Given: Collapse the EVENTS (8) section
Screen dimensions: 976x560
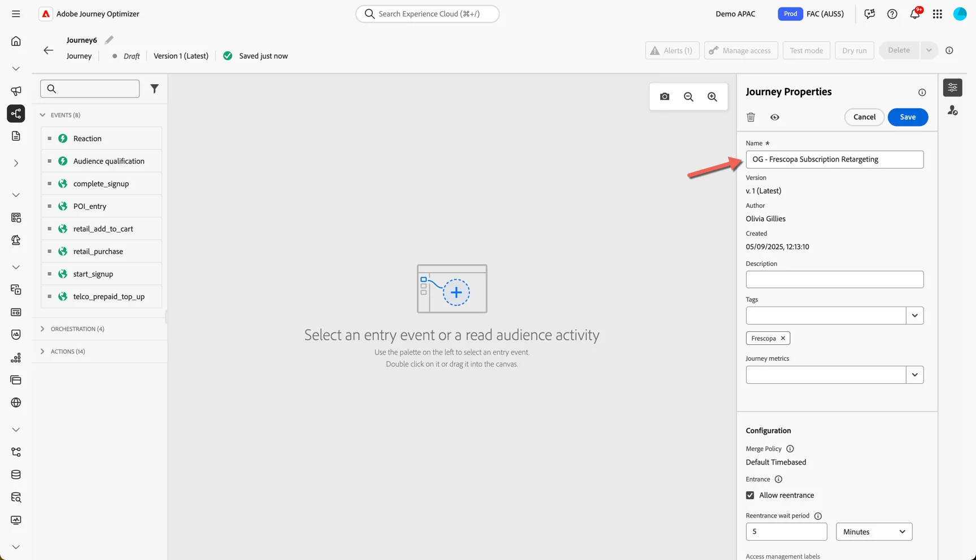Looking at the screenshot, I should tap(42, 115).
